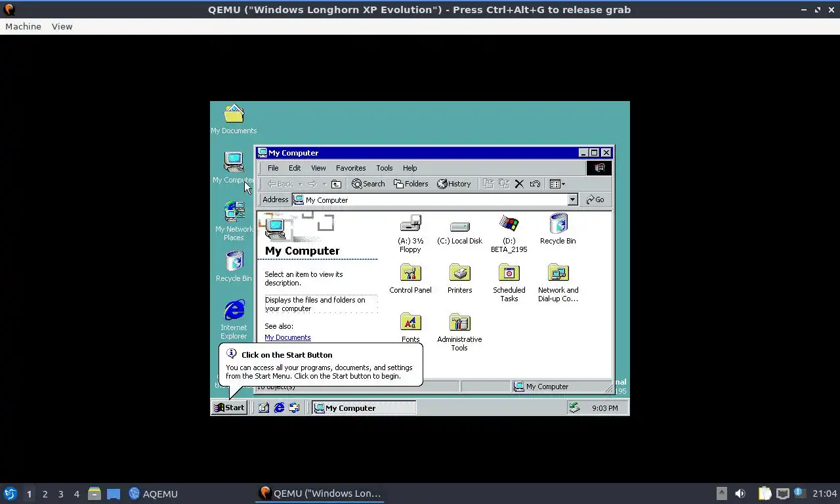This screenshot has width=840, height=504.
Task: Select the Printers folder icon
Action: (459, 273)
